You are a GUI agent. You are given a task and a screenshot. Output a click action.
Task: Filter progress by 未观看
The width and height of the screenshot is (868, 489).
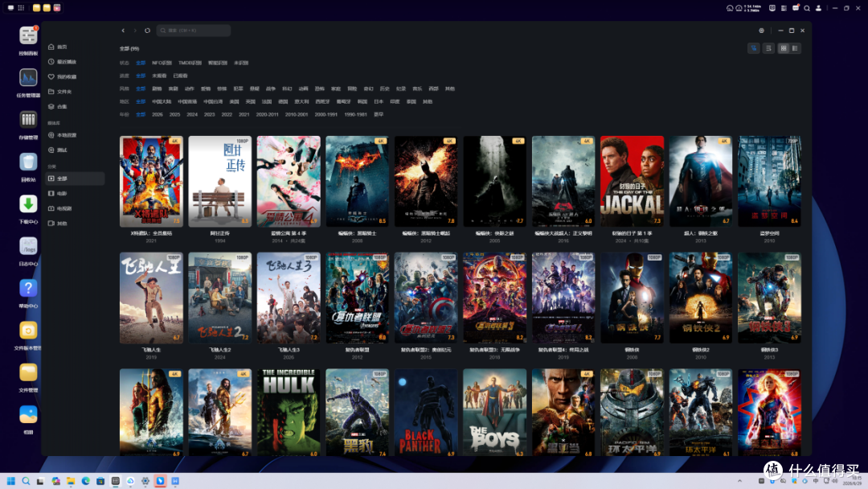point(159,76)
